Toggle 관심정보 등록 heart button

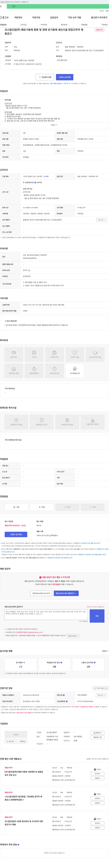tap(45, 77)
